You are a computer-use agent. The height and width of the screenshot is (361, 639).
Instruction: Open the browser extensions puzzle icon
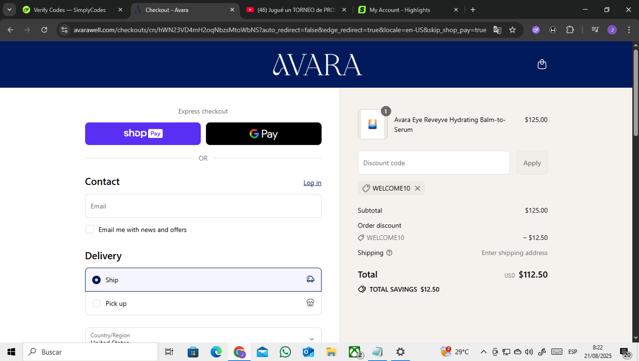coord(570,30)
